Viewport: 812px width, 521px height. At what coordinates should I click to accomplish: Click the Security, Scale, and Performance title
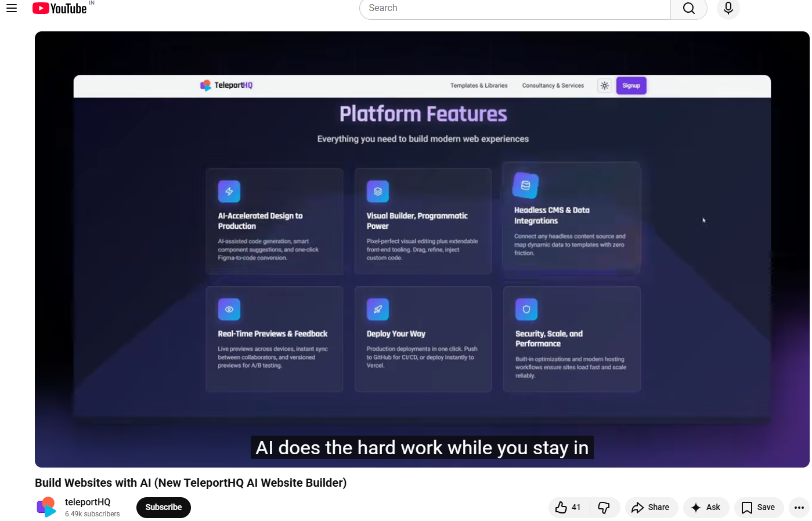(x=549, y=339)
